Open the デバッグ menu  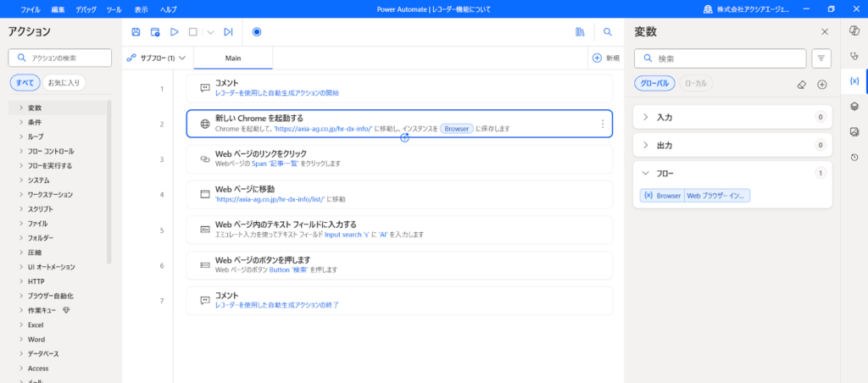pos(86,8)
